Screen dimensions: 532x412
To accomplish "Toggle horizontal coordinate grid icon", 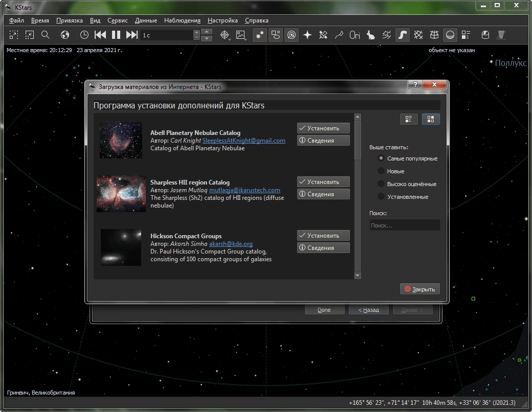I will [x=434, y=35].
